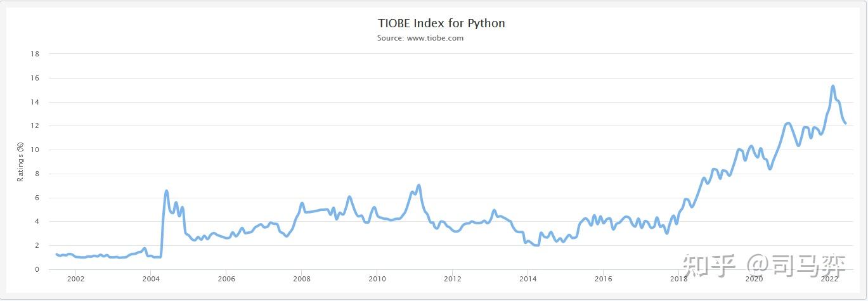
Task: Click the highest peak of the line near 2022
Action: 832,86
